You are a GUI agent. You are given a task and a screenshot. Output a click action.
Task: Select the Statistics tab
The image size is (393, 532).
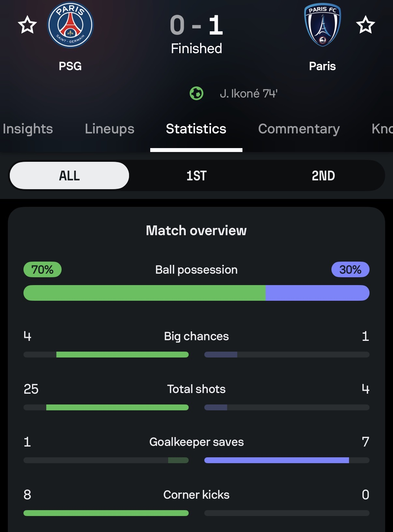[196, 129]
